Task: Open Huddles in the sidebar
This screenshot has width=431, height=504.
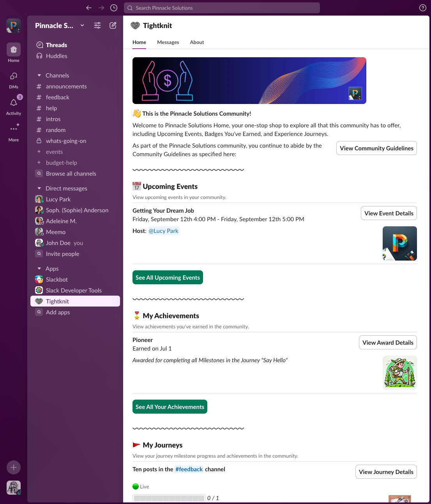Action: [x=75, y=56]
